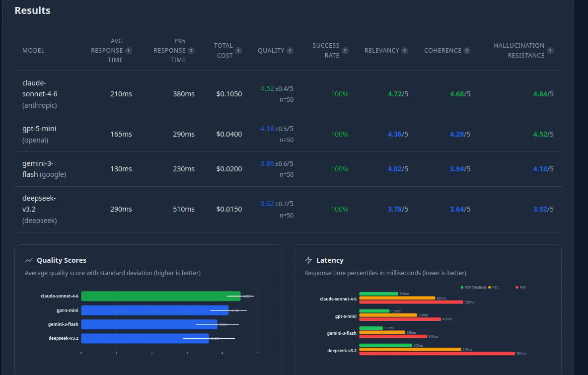Click the 4.84/5 hallucination resistance score
Viewport: 588px width, 375px height.
click(543, 94)
